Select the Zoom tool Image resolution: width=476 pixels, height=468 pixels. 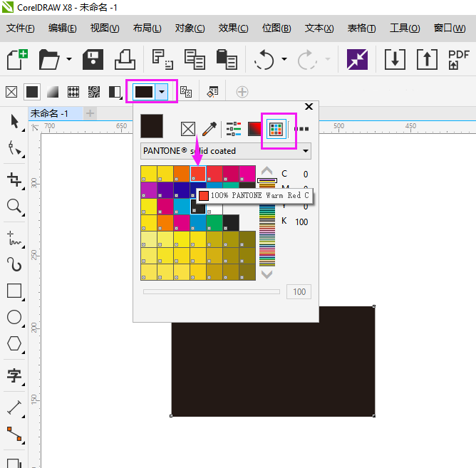14,206
